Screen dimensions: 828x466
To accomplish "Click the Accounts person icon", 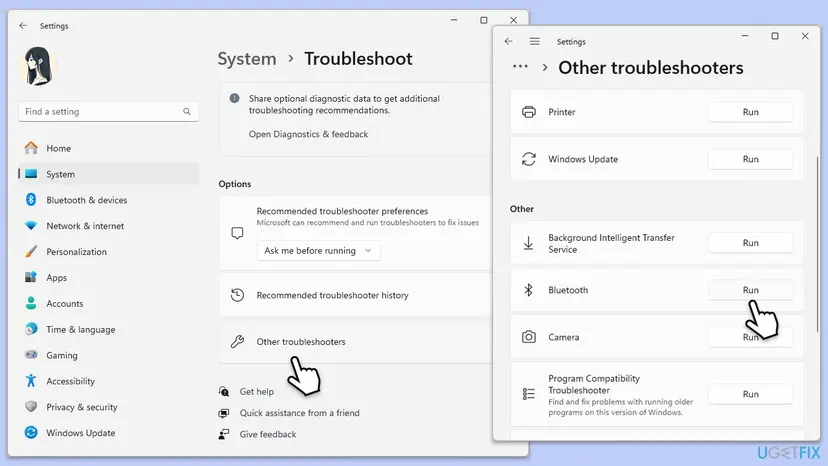I will (31, 303).
